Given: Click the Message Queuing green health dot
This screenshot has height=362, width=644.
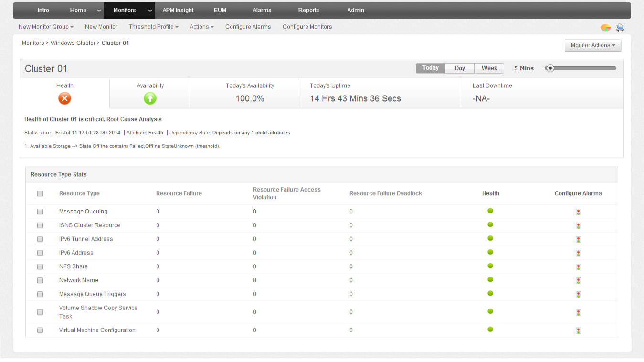Looking at the screenshot, I should click(x=490, y=211).
